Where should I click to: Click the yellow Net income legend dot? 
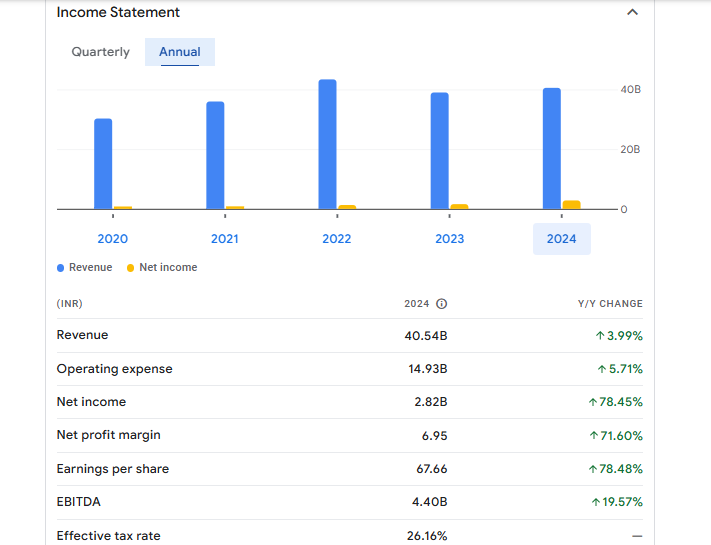pyautogui.click(x=130, y=268)
